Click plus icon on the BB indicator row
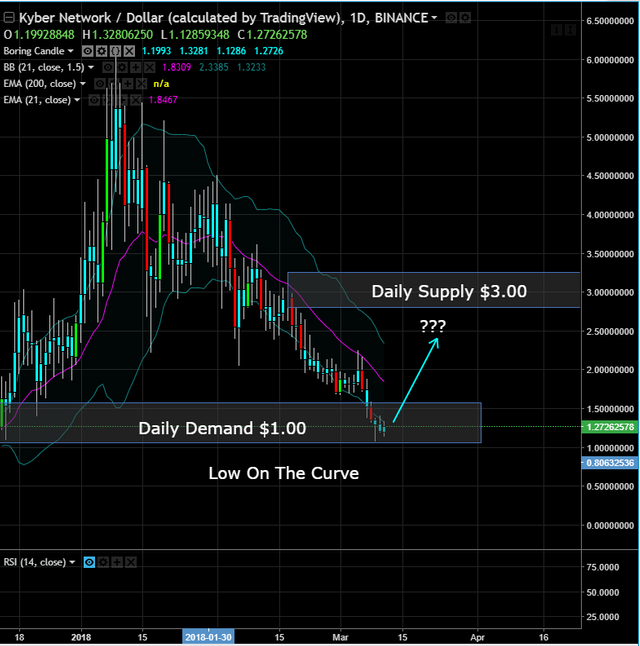Viewport: 640px width, 646px height. (136, 68)
